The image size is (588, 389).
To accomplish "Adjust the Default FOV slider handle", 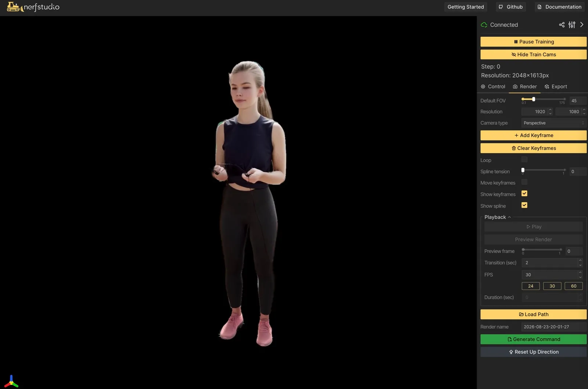I will tap(534, 99).
